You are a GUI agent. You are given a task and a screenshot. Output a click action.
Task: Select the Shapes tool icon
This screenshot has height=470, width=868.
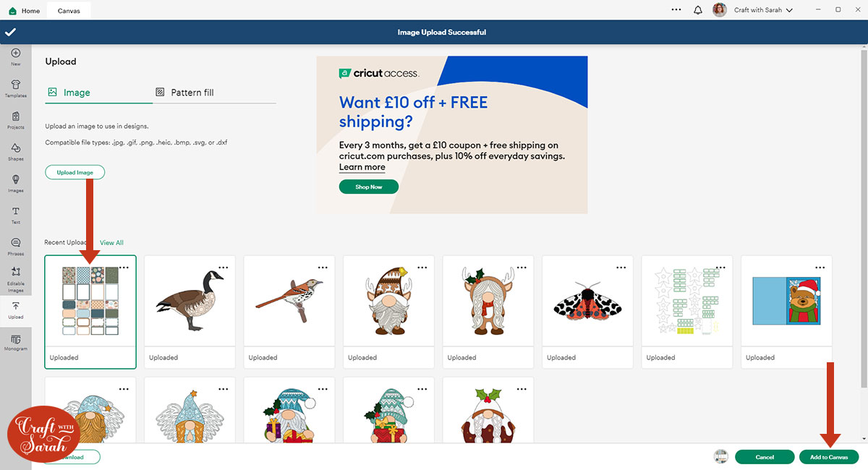pos(16,152)
